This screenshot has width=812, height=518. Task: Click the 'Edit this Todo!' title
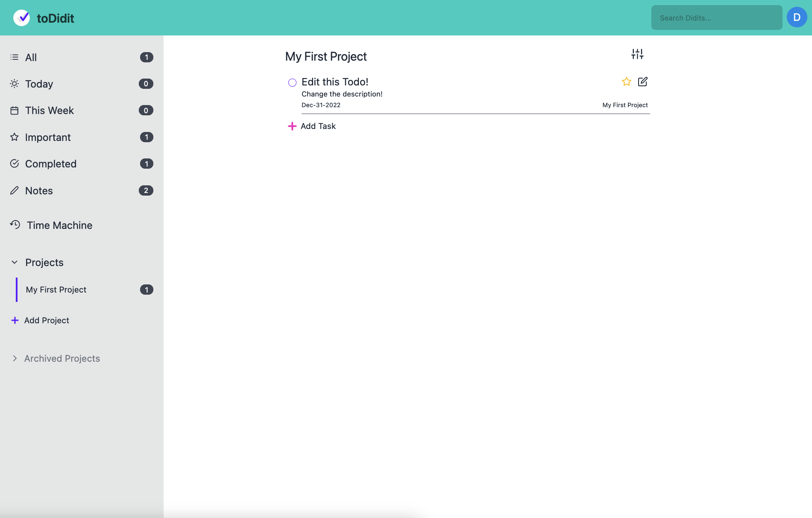pyautogui.click(x=335, y=82)
